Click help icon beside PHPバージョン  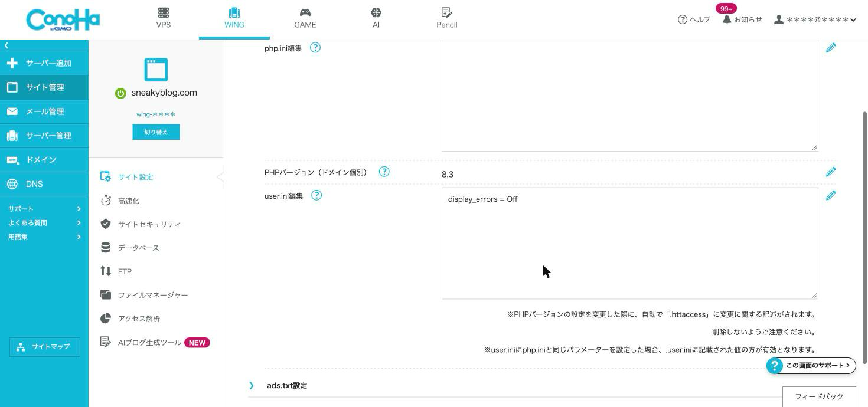[x=384, y=172]
